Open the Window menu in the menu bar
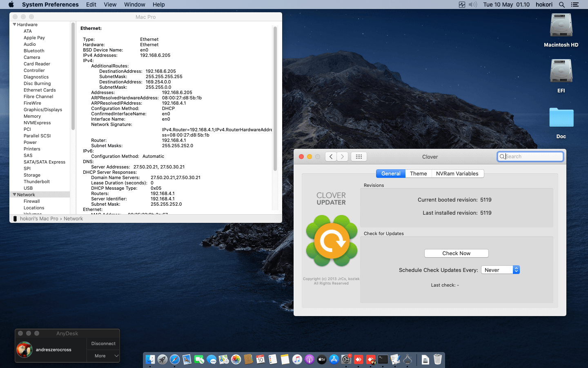Image resolution: width=588 pixels, height=368 pixels. pos(134,4)
